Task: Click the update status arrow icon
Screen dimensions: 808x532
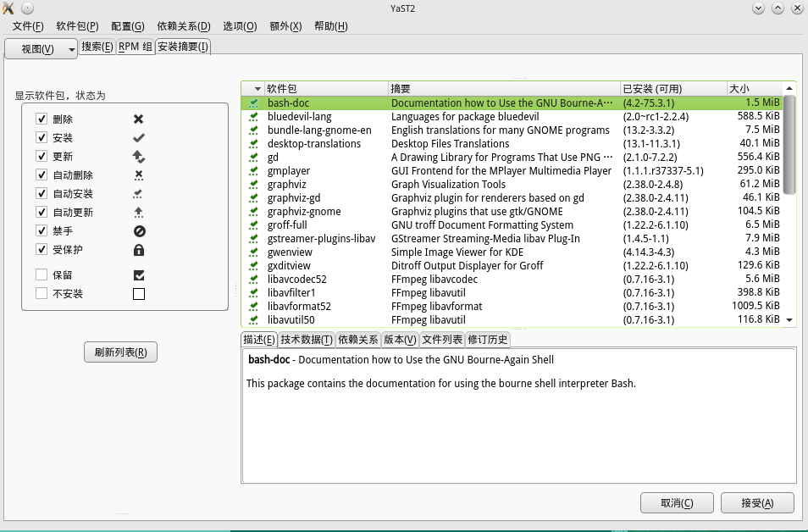Action: [x=139, y=156]
